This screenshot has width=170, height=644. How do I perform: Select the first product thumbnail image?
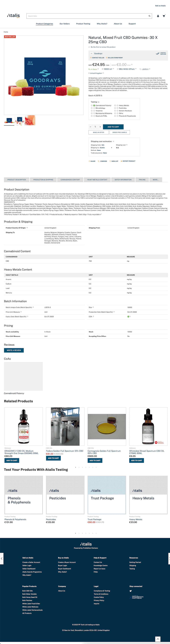click(9, 121)
